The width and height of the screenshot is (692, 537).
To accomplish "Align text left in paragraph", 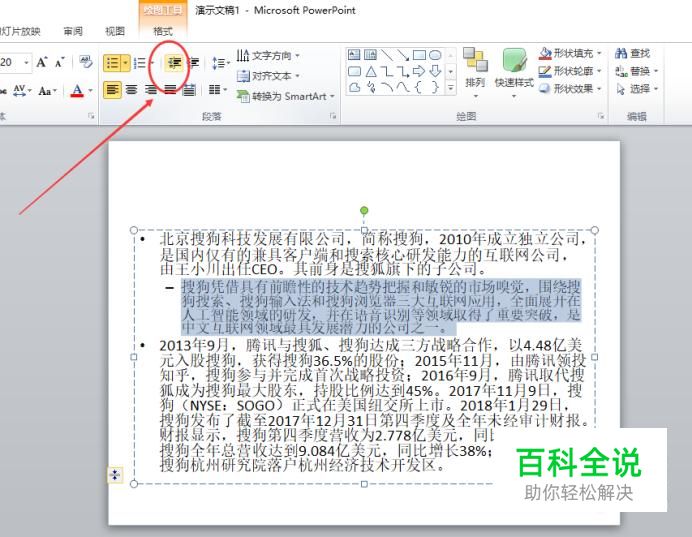I will coord(112,90).
